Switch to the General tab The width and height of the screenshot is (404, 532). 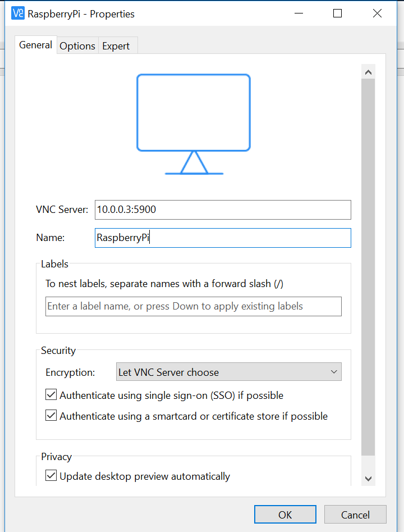click(35, 45)
